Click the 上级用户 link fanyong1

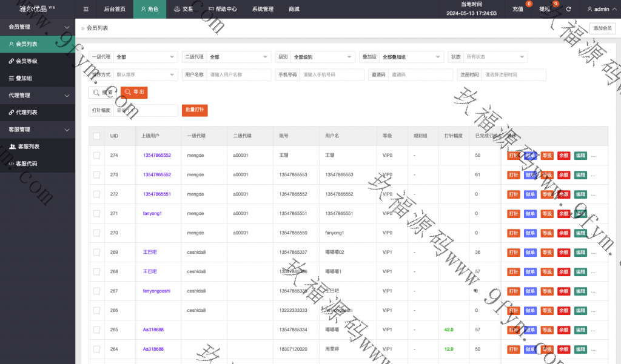click(152, 214)
